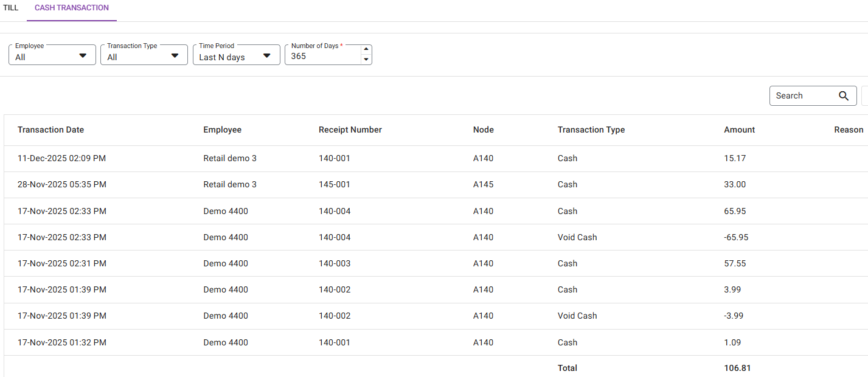Open the Time Period dropdown
868x377 pixels.
click(236, 56)
